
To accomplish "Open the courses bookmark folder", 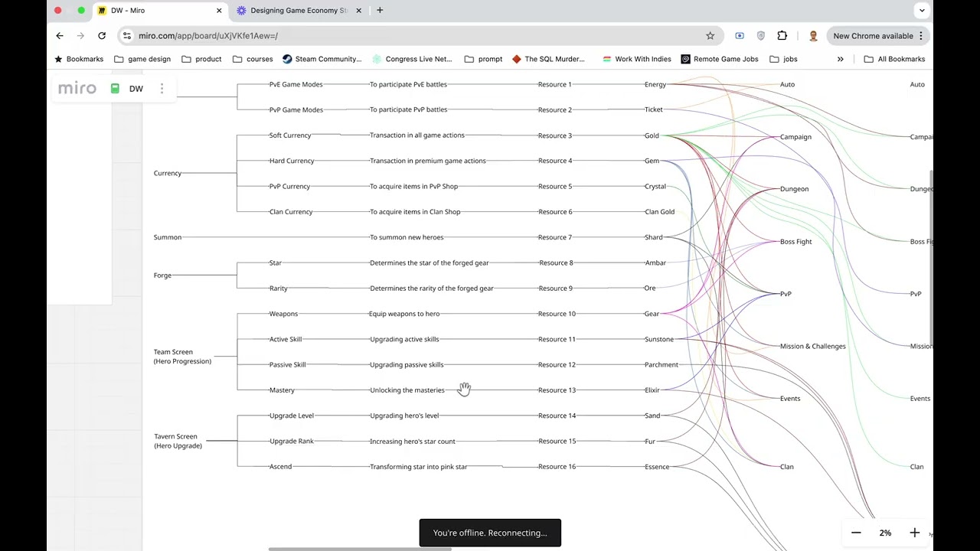I will pos(253,59).
